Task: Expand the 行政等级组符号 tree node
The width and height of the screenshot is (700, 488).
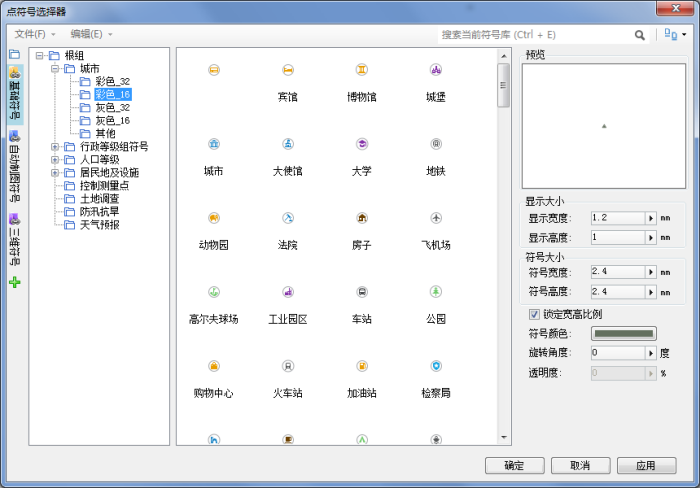Action: (55, 146)
